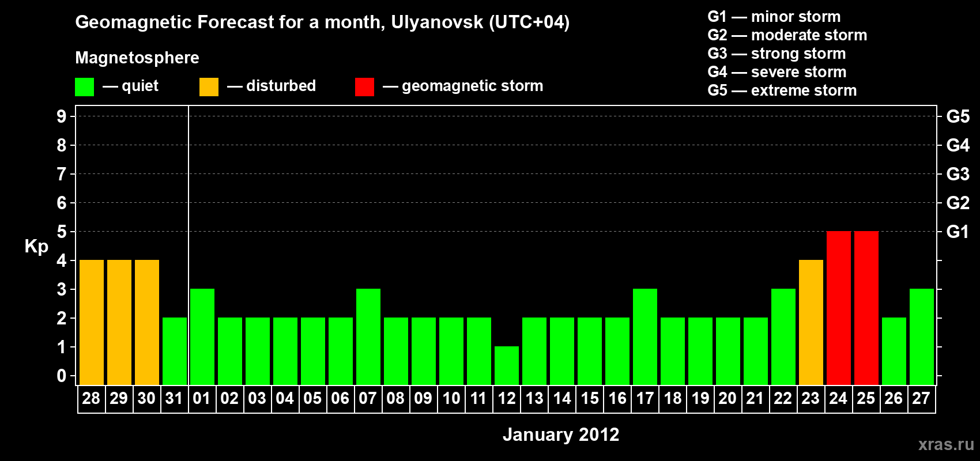Click the red storm bar for January 25
Screen dimensions: 980x461
click(x=866, y=308)
